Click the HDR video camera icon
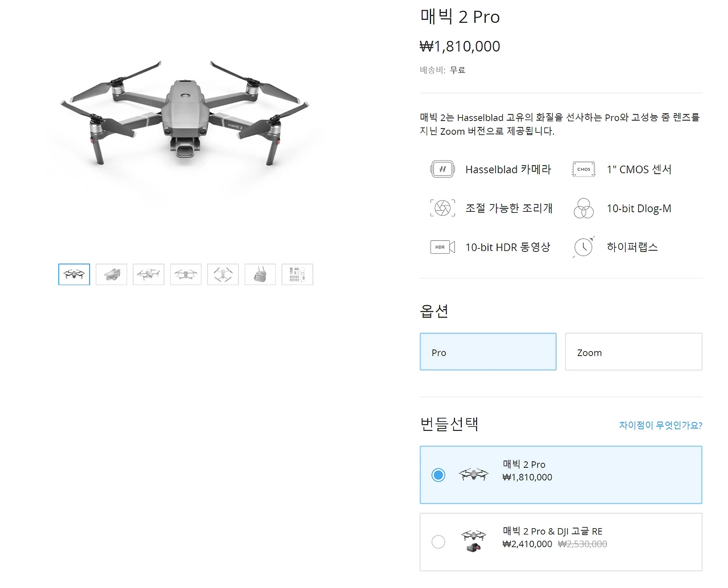The image size is (728, 588). coord(442,247)
